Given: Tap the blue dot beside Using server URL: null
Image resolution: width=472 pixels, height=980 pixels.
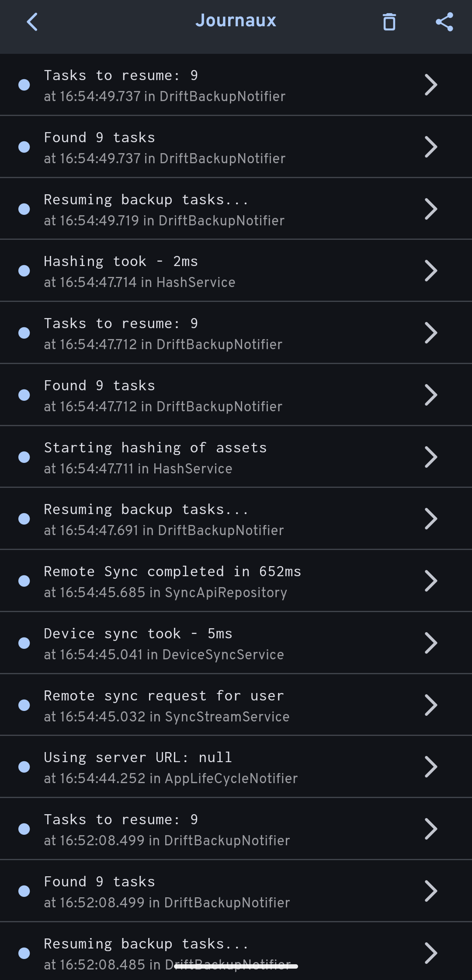Looking at the screenshot, I should tap(24, 767).
